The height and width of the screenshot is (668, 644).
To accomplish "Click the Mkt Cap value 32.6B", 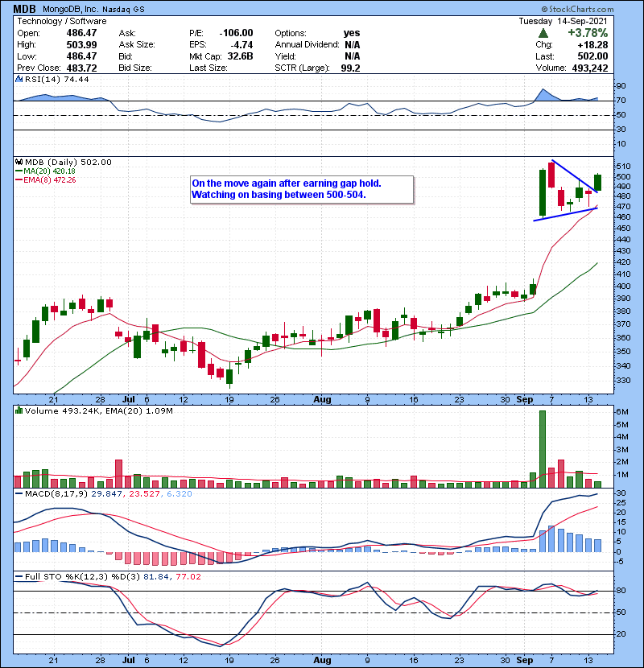I will click(241, 56).
